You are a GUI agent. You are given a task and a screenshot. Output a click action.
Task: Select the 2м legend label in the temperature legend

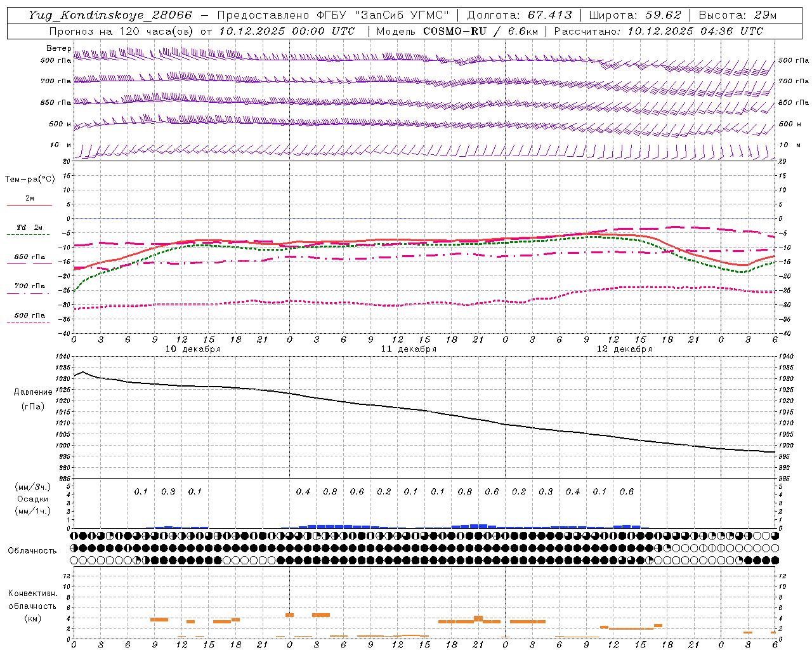(30, 199)
